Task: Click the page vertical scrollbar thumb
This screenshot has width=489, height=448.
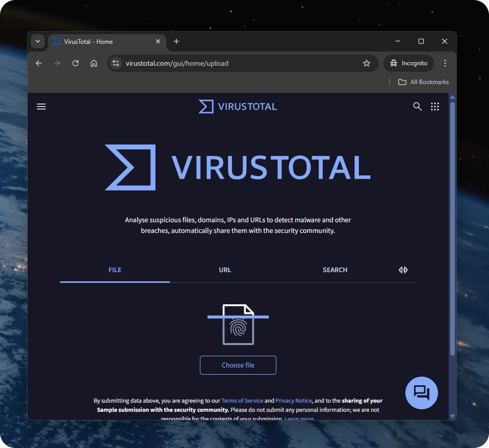Action: (x=452, y=228)
